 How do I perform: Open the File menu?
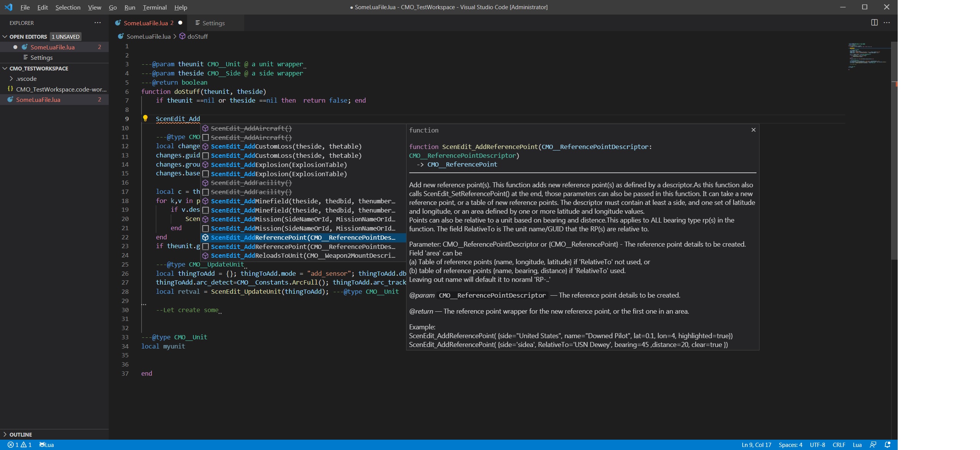tap(25, 7)
